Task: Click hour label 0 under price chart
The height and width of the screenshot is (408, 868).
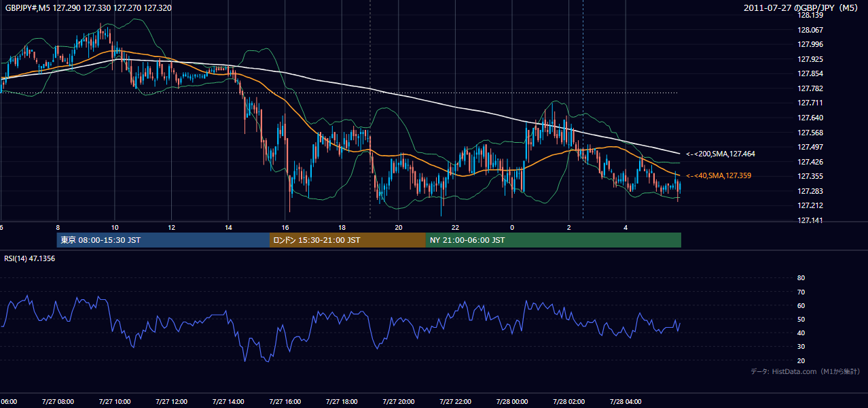Action: pyautogui.click(x=512, y=227)
